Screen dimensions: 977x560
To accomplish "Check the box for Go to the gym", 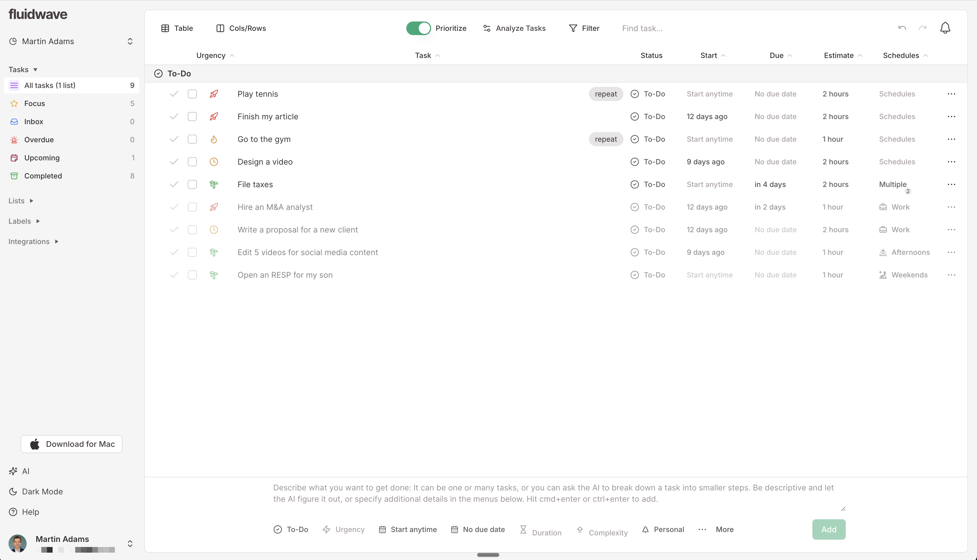I will [x=192, y=139].
